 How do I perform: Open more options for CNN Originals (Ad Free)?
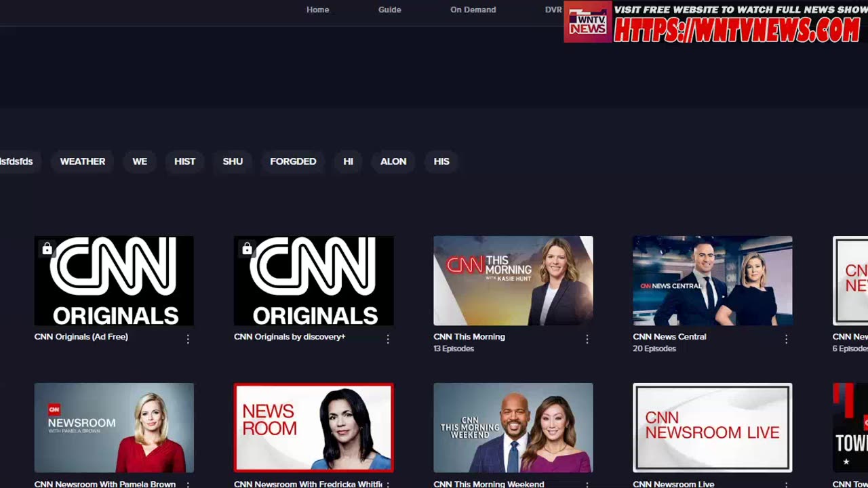188,339
